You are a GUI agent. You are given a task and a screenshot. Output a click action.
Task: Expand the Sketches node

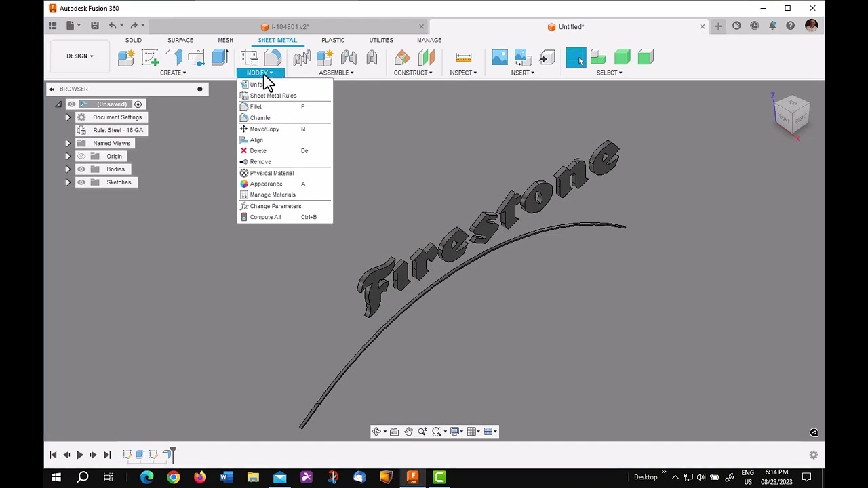pyautogui.click(x=68, y=182)
